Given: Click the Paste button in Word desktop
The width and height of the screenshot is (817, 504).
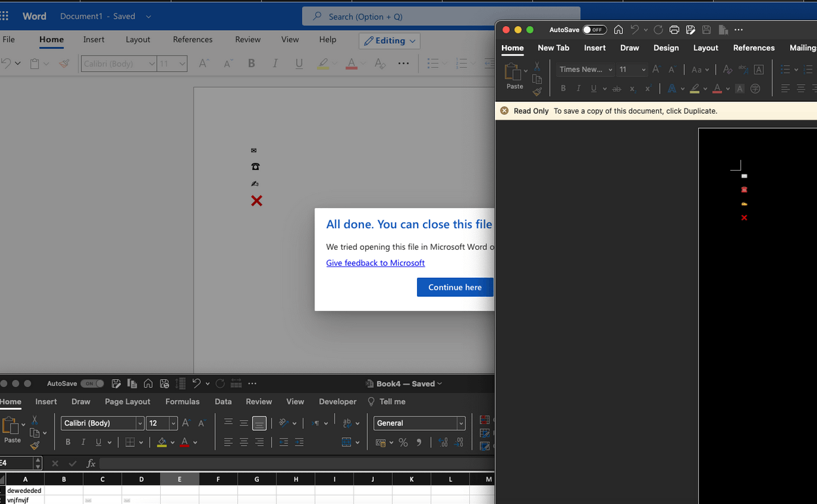Looking at the screenshot, I should coord(514,76).
